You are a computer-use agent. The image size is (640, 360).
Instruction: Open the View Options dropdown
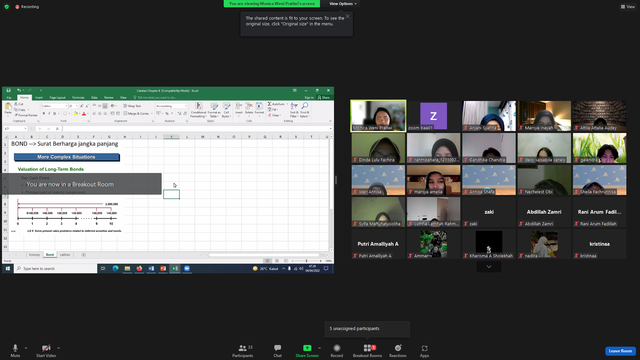tap(343, 4)
